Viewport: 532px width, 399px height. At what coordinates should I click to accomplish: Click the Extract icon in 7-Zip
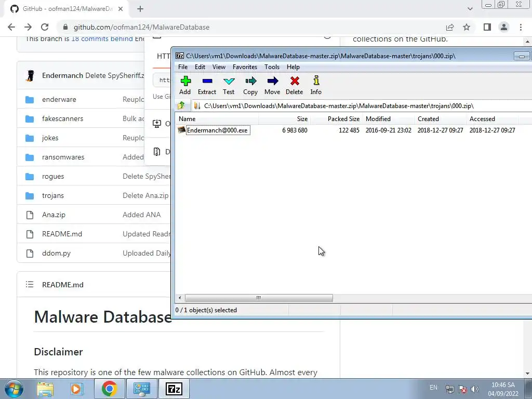[207, 85]
